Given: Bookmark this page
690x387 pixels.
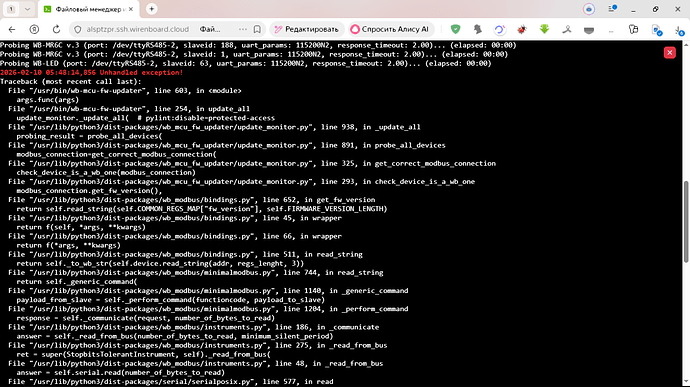Looking at the screenshot, I should 257,29.
